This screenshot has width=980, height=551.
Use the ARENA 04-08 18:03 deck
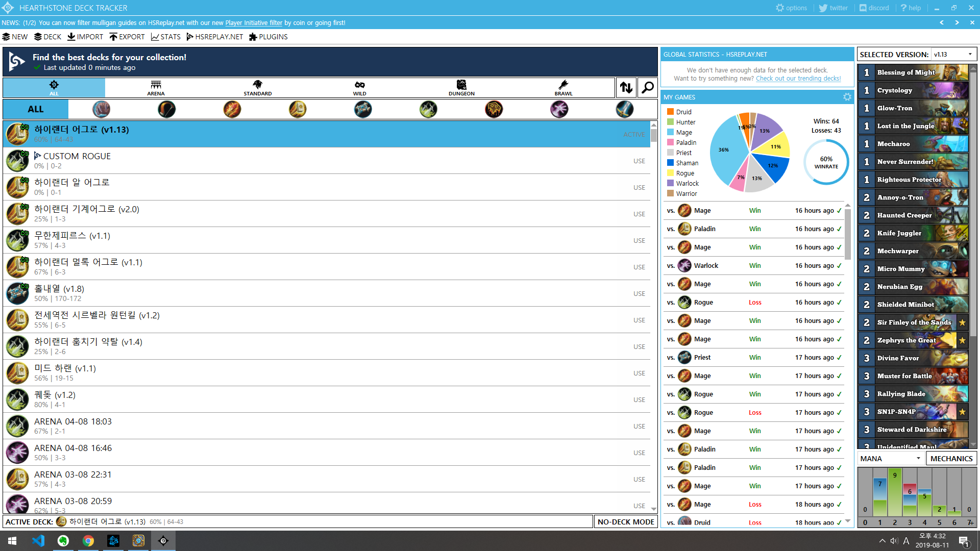[x=639, y=426]
